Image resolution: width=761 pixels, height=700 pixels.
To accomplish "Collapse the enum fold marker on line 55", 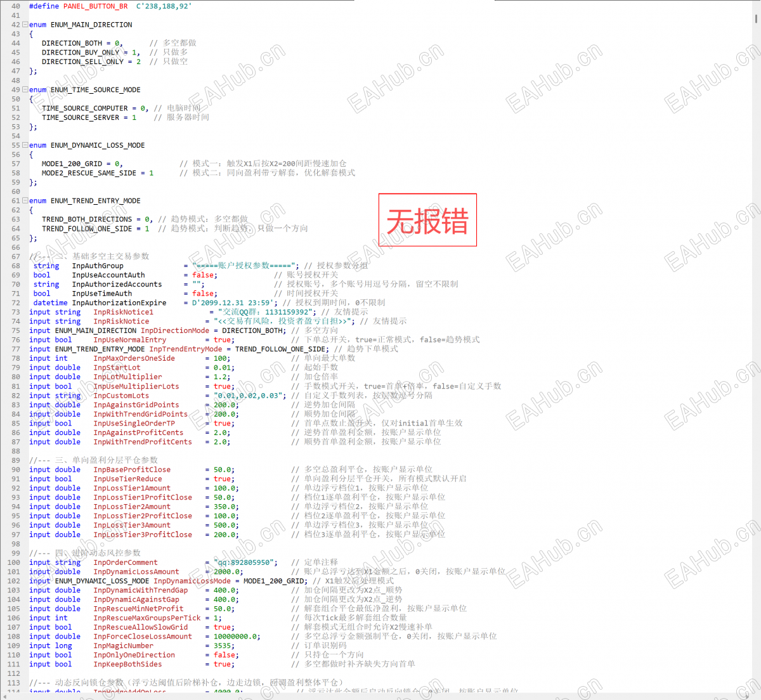I will 25,145.
